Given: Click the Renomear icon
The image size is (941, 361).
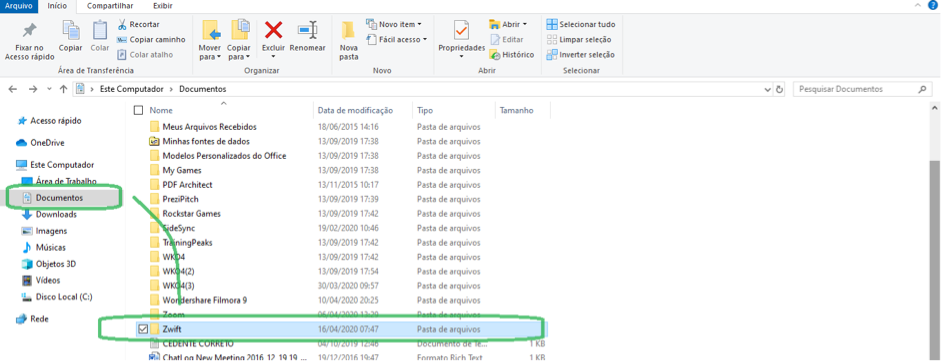Looking at the screenshot, I should (307, 30).
